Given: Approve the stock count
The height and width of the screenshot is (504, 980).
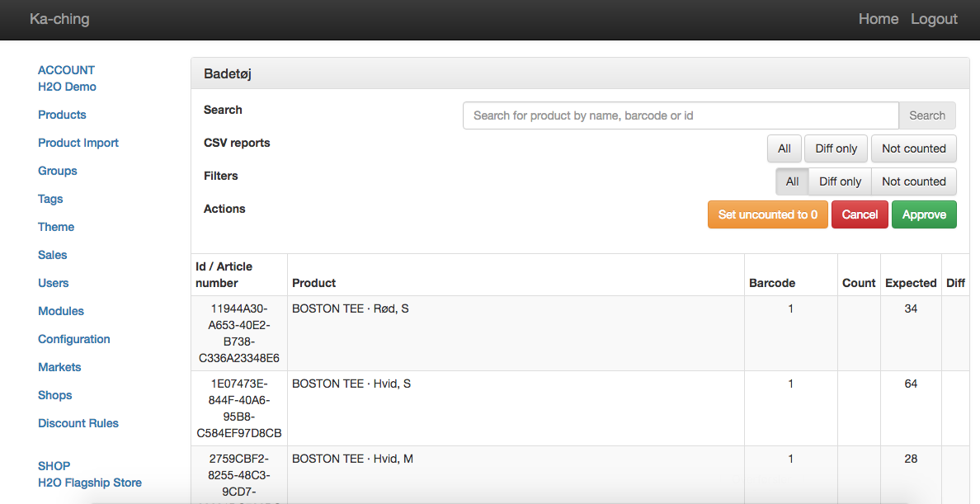Looking at the screenshot, I should click(924, 214).
